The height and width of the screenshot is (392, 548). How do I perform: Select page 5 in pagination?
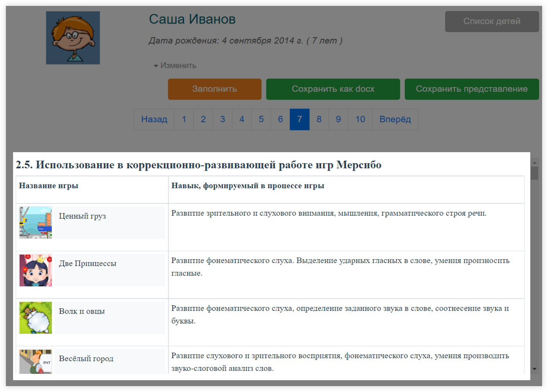[261, 119]
